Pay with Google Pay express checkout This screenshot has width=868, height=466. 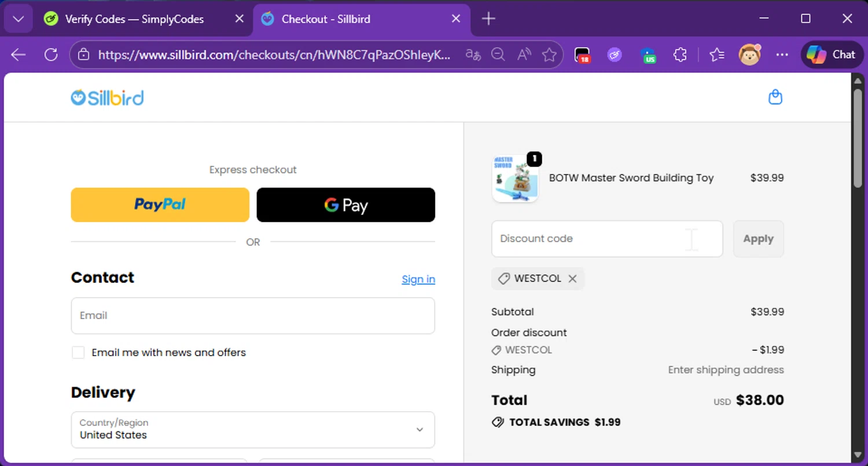click(346, 205)
